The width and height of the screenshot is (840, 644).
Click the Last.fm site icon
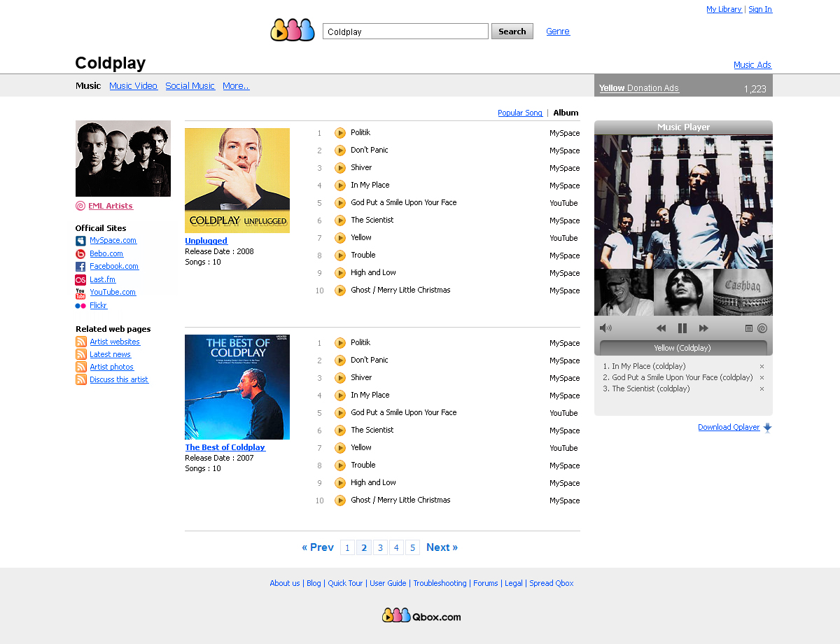coord(80,280)
